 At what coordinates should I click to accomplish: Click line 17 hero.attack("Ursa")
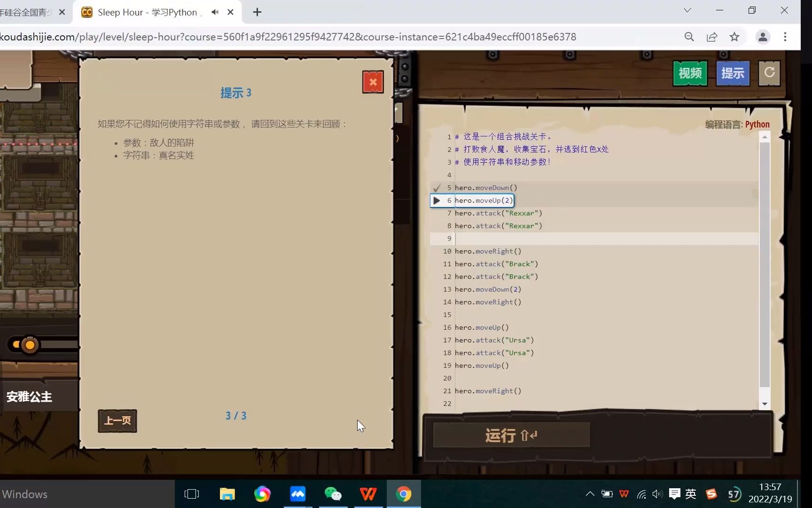pyautogui.click(x=494, y=340)
